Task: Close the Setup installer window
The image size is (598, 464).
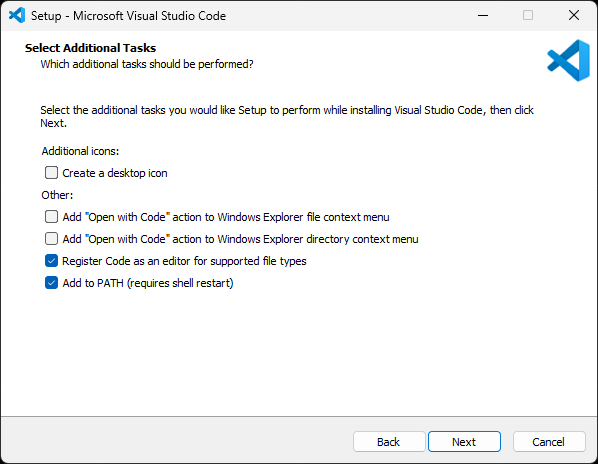Action: click(x=574, y=16)
